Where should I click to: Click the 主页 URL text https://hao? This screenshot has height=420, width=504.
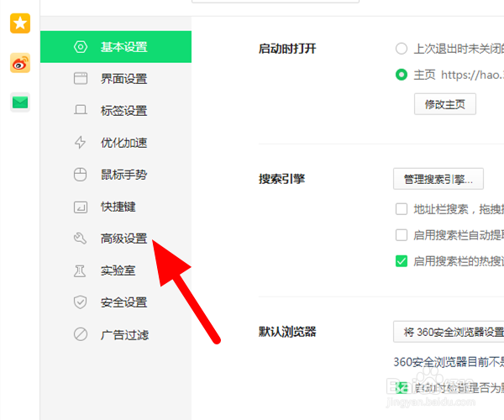coord(472,75)
